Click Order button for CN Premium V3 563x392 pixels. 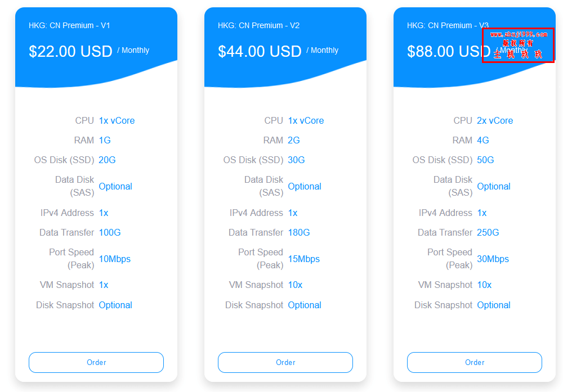click(475, 362)
